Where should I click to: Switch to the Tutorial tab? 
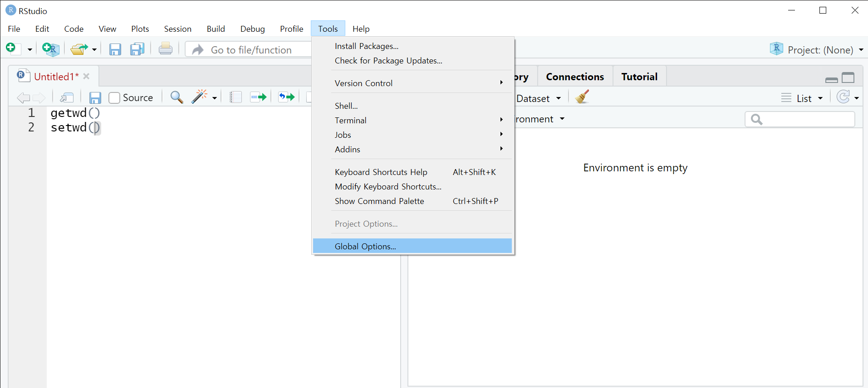[639, 77]
